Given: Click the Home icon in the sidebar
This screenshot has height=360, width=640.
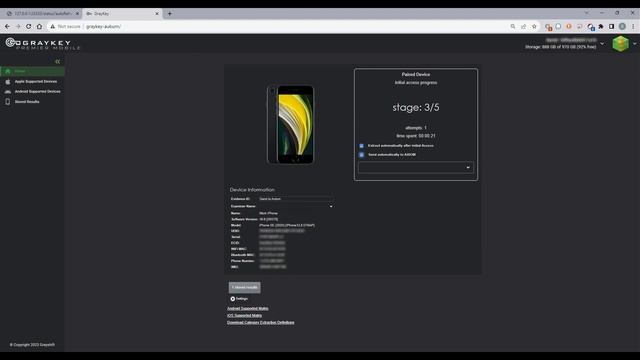Looking at the screenshot, I should pyautogui.click(x=8, y=71).
